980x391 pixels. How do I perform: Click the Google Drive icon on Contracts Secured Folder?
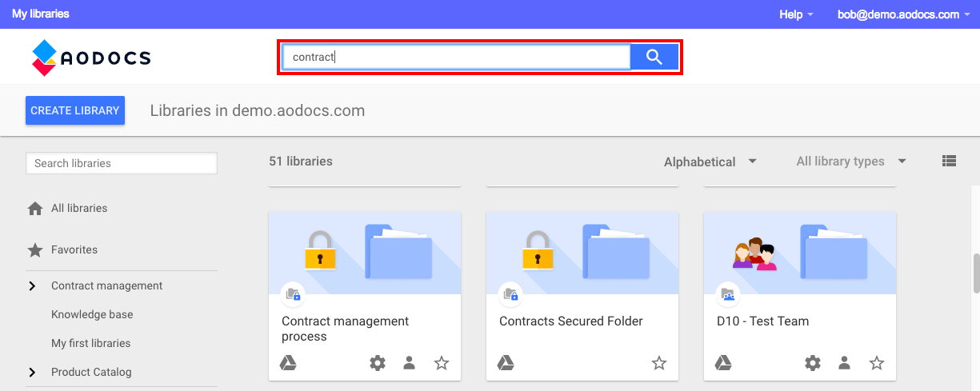tap(506, 363)
